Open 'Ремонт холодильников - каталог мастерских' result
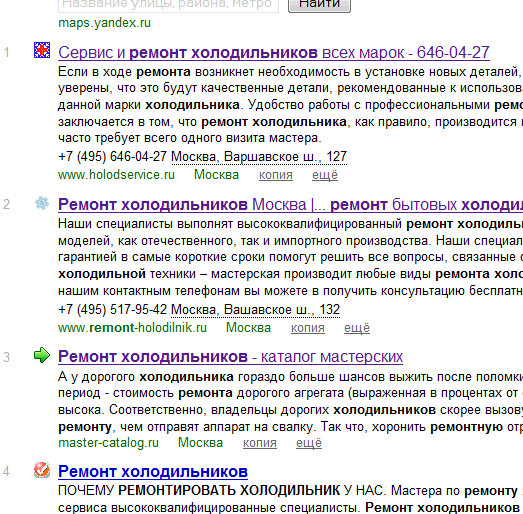Image resolution: width=523 pixels, height=514 pixels. (230, 357)
